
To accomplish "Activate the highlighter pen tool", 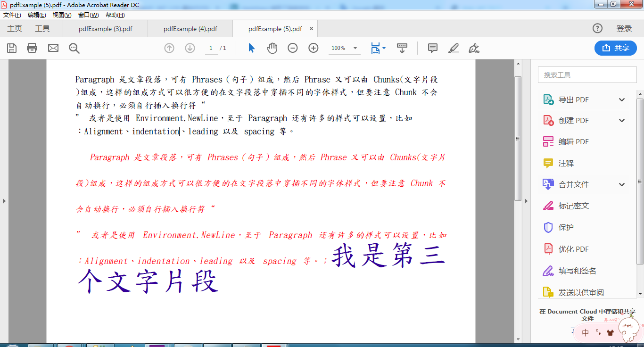I will (x=453, y=48).
